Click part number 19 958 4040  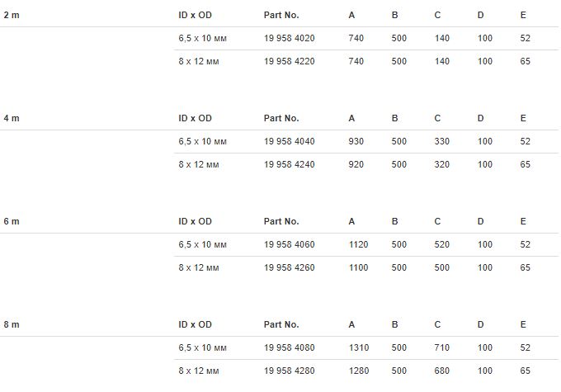click(289, 142)
